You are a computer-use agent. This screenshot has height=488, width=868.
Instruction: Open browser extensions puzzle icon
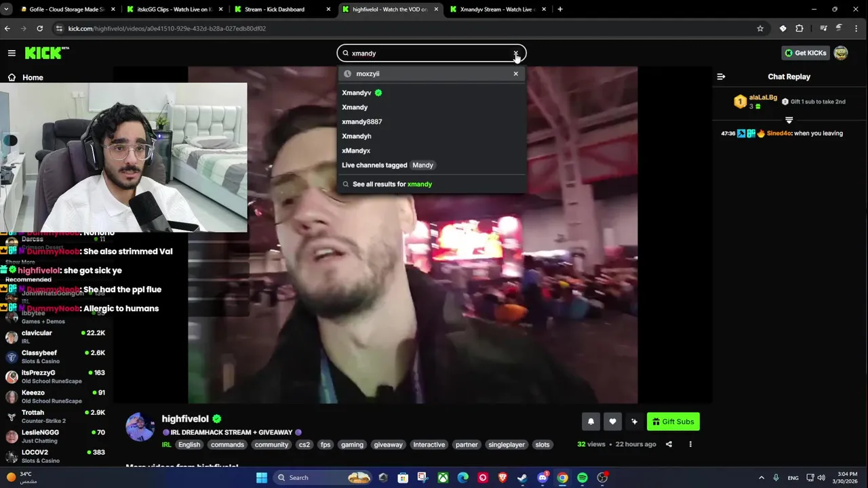pos(800,28)
